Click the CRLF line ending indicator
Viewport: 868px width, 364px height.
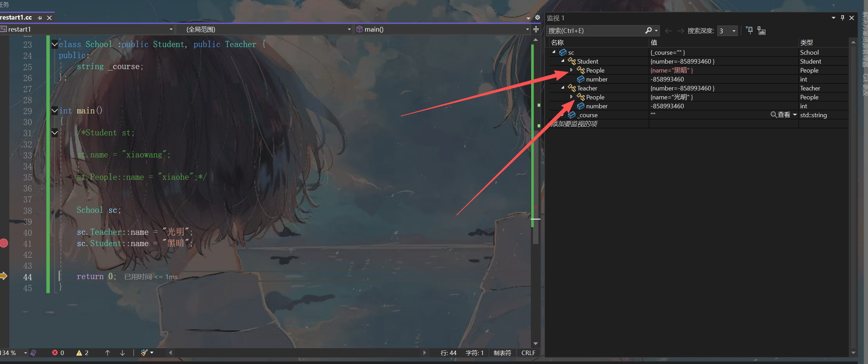point(528,353)
